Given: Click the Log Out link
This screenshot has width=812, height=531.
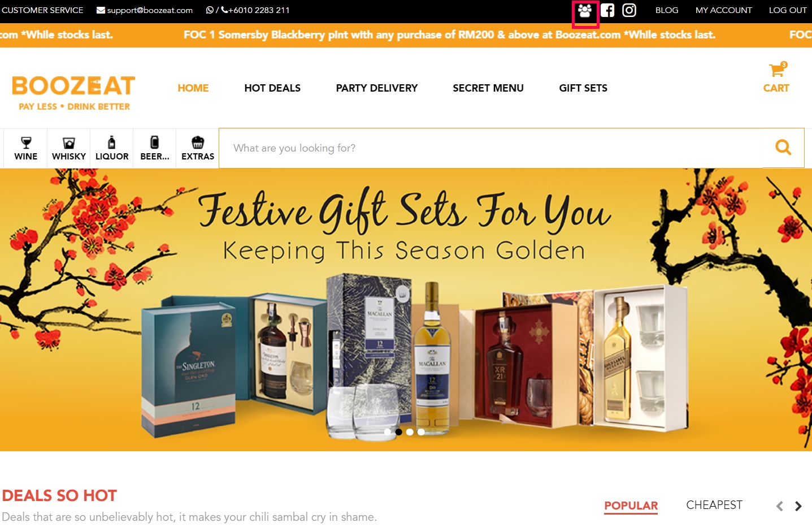Looking at the screenshot, I should coord(788,10).
